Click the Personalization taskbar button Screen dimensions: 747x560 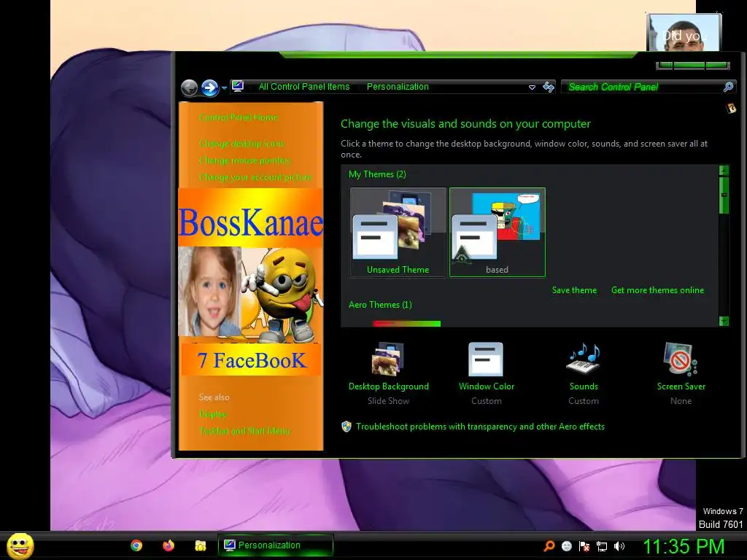tap(275, 545)
